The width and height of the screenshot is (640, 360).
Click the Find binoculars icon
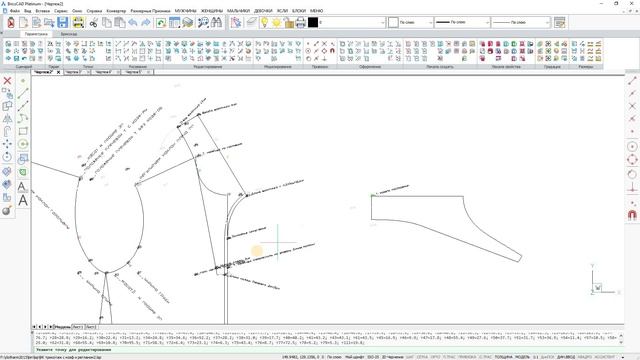click(217, 22)
